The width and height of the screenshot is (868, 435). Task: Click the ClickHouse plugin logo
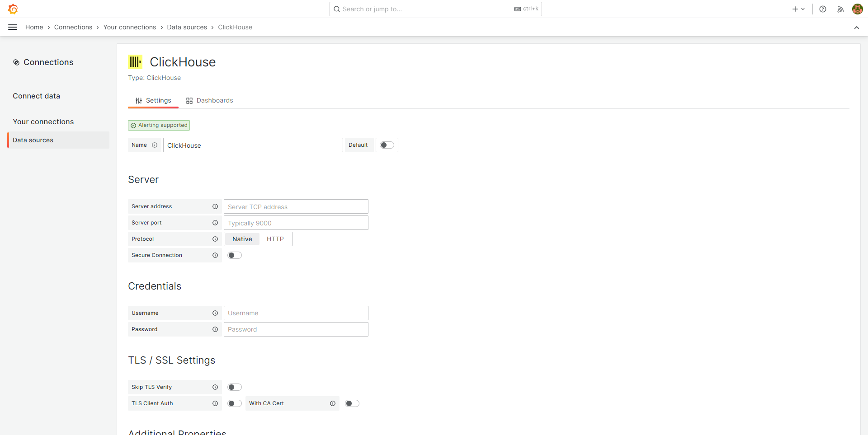point(135,62)
